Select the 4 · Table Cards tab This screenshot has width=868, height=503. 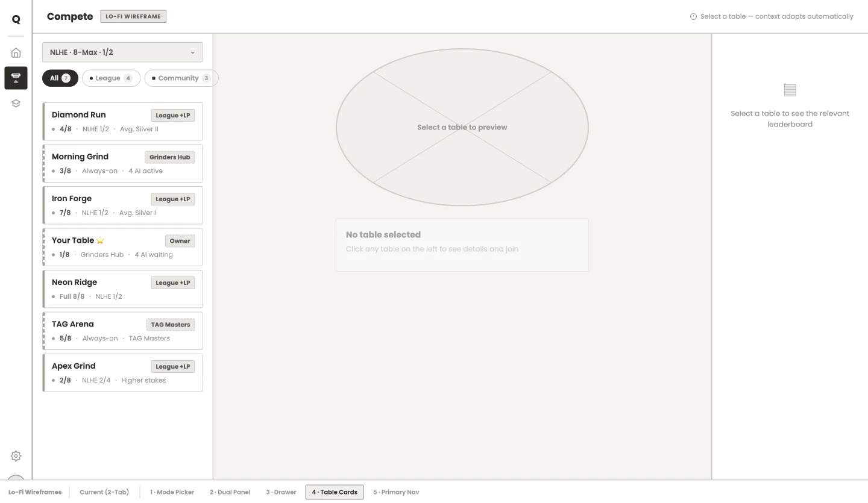[x=335, y=492]
